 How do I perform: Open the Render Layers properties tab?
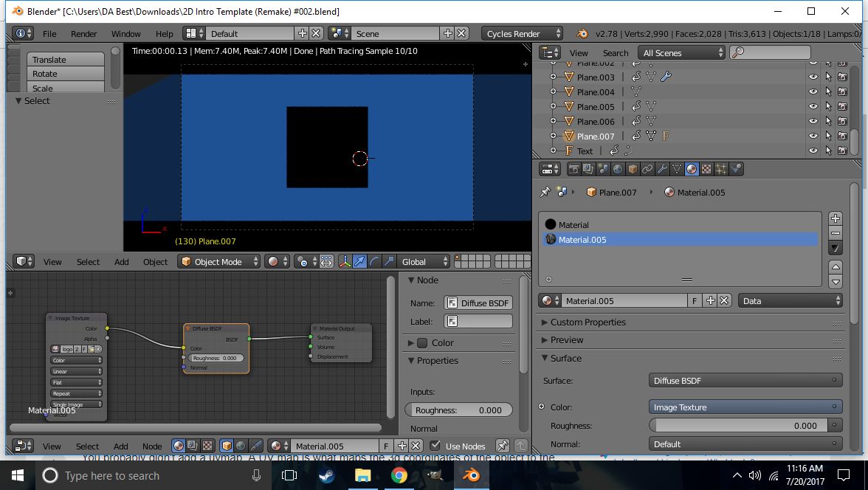(588, 170)
